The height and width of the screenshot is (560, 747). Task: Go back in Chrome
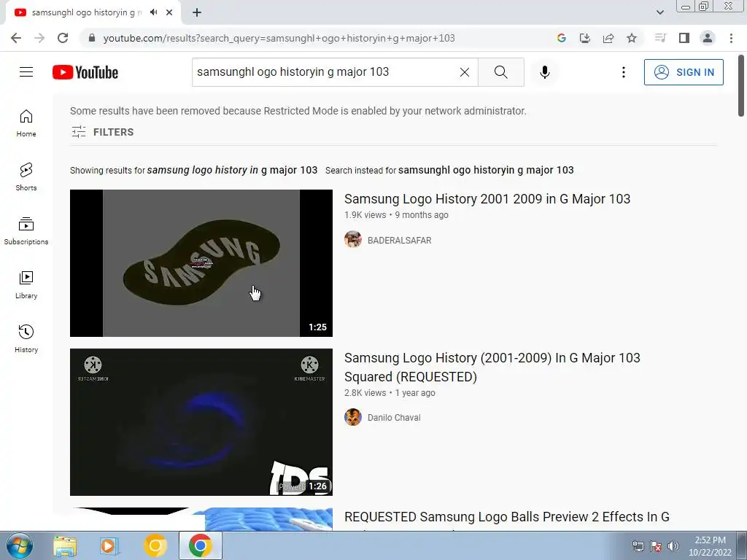pyautogui.click(x=16, y=38)
